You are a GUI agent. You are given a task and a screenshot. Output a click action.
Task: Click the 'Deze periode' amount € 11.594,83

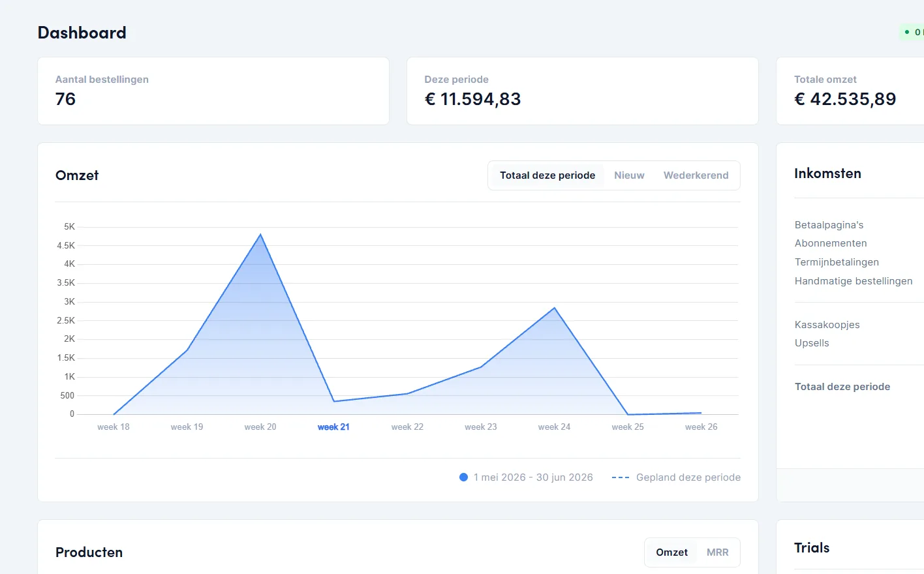(x=472, y=99)
